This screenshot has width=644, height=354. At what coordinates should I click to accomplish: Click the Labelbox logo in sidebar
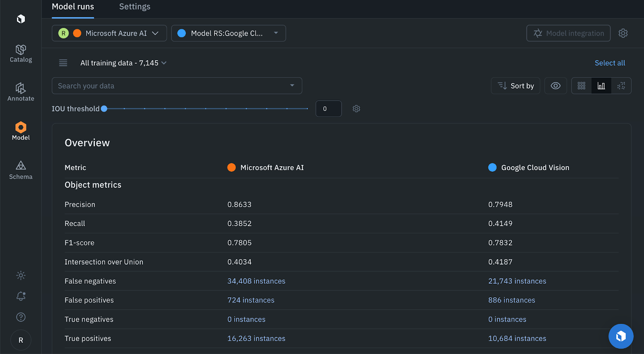pos(21,19)
